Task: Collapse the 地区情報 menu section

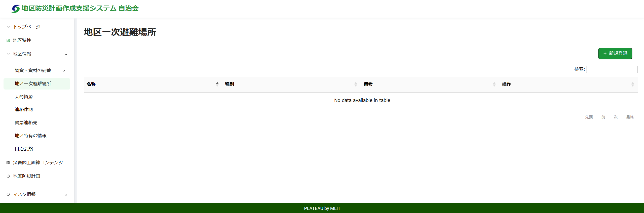Action: click(66, 54)
